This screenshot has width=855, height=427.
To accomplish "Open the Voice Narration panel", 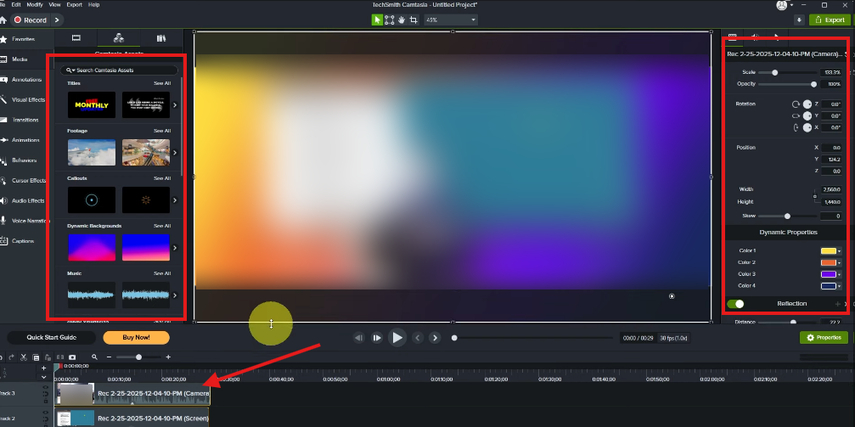I will (x=25, y=221).
